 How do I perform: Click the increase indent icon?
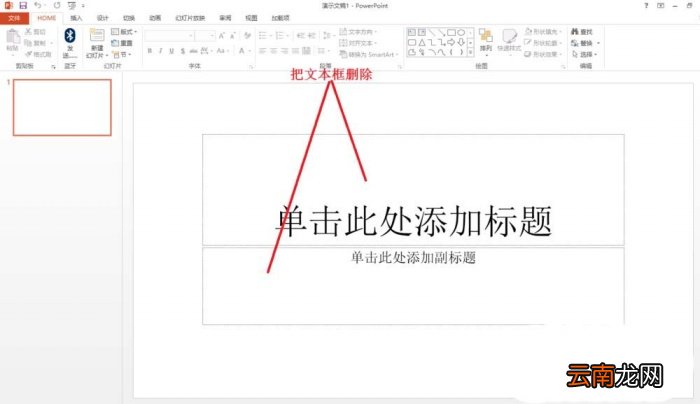[x=312, y=36]
